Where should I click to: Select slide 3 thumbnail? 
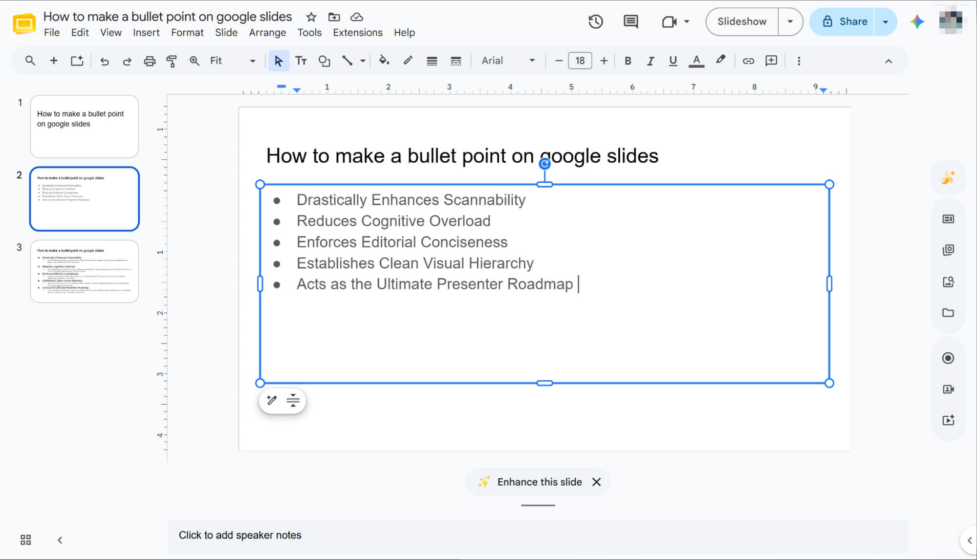click(x=85, y=271)
